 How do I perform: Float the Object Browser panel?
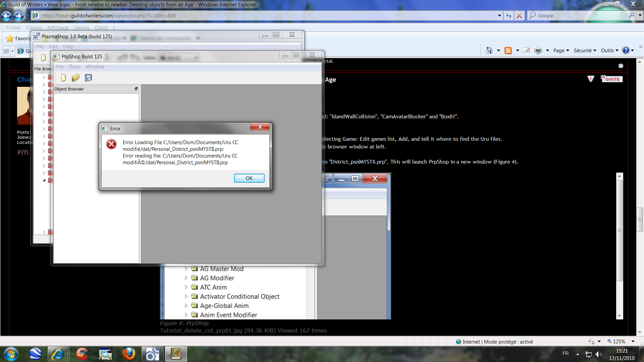click(136, 89)
